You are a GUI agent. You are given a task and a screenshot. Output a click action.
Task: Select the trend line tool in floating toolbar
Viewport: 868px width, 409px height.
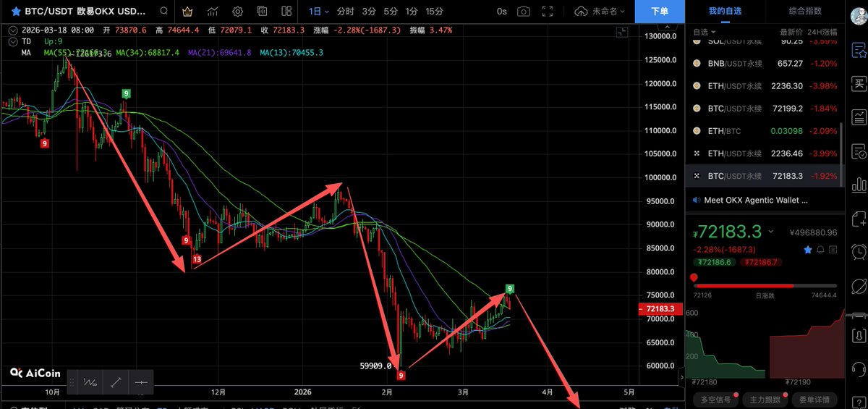coord(115,382)
